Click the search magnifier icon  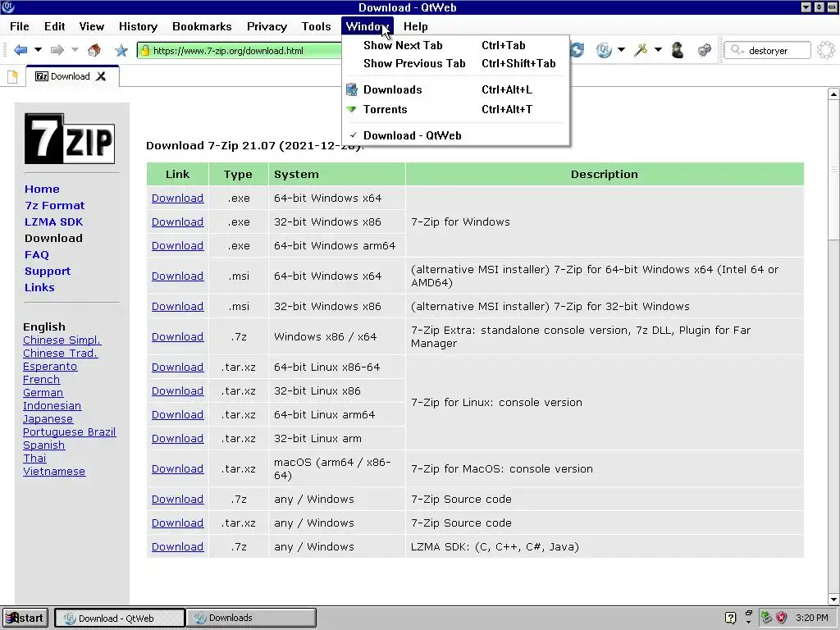click(736, 50)
